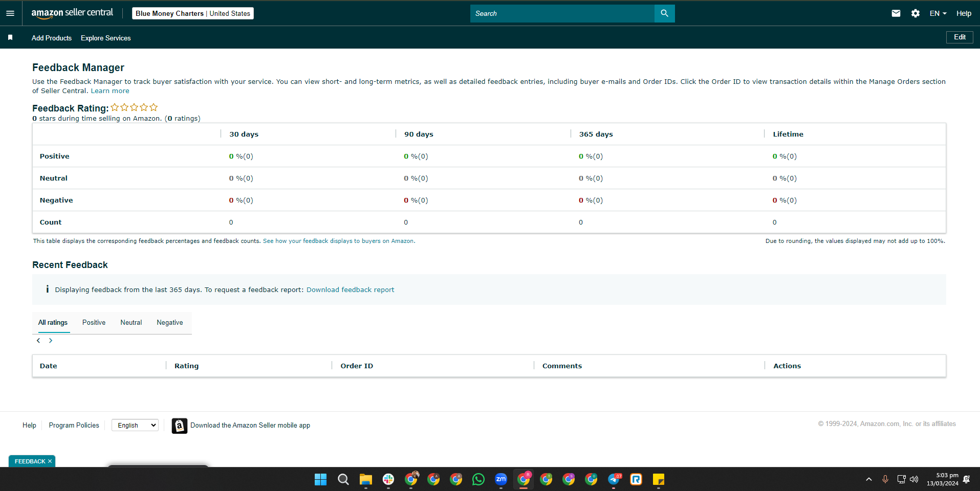Image resolution: width=980 pixels, height=491 pixels.
Task: Go to next feedback page arrow
Action: point(51,340)
